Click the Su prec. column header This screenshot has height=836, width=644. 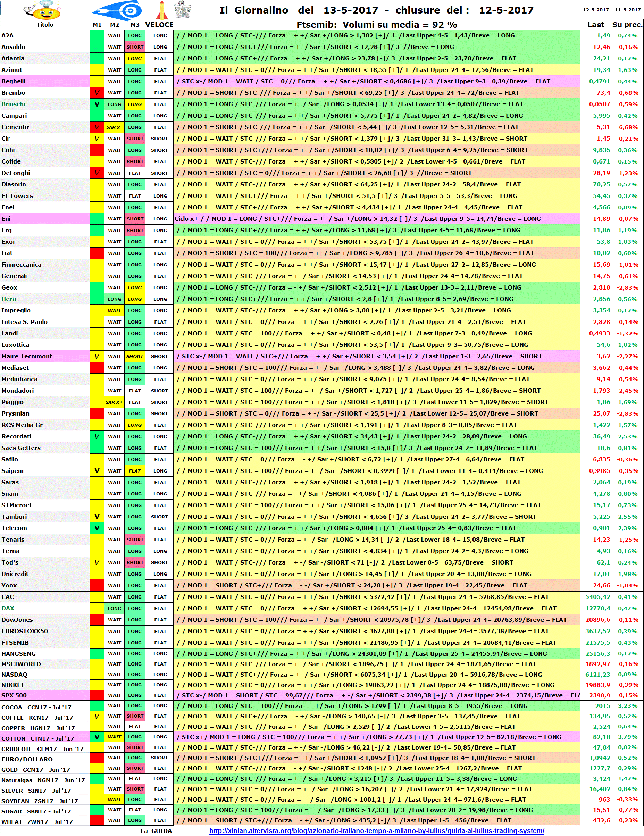pyautogui.click(x=627, y=25)
